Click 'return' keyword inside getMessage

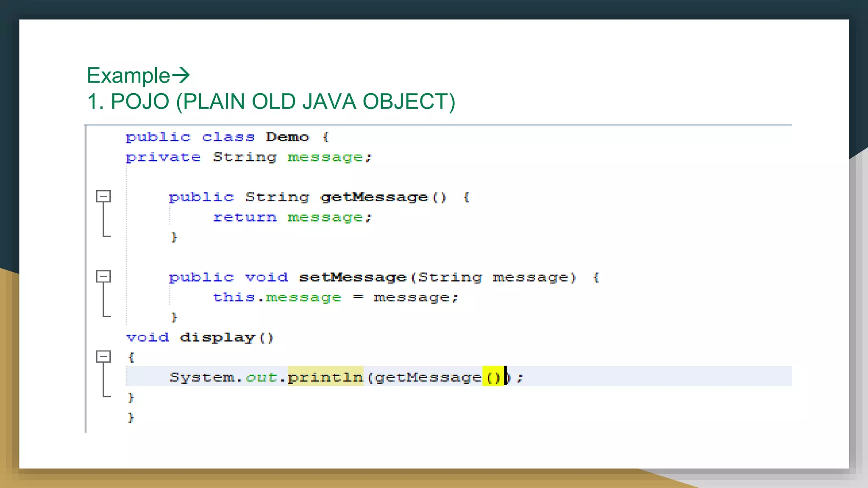click(245, 217)
